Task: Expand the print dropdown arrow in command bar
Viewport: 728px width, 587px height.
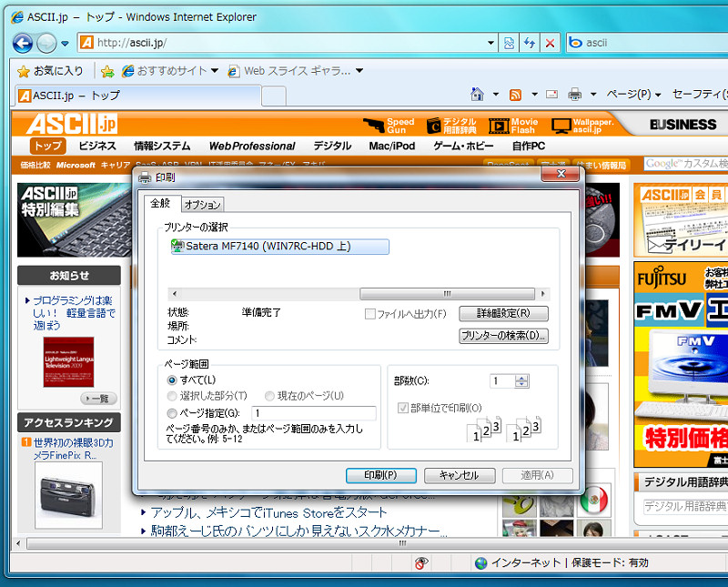Action: coord(593,95)
